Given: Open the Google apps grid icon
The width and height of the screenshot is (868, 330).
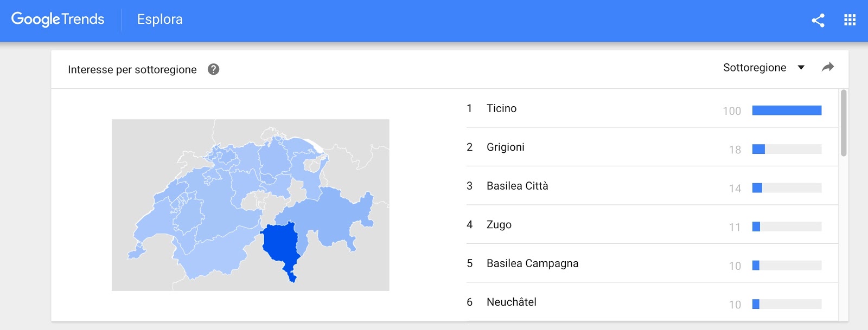Looking at the screenshot, I should 850,21.
